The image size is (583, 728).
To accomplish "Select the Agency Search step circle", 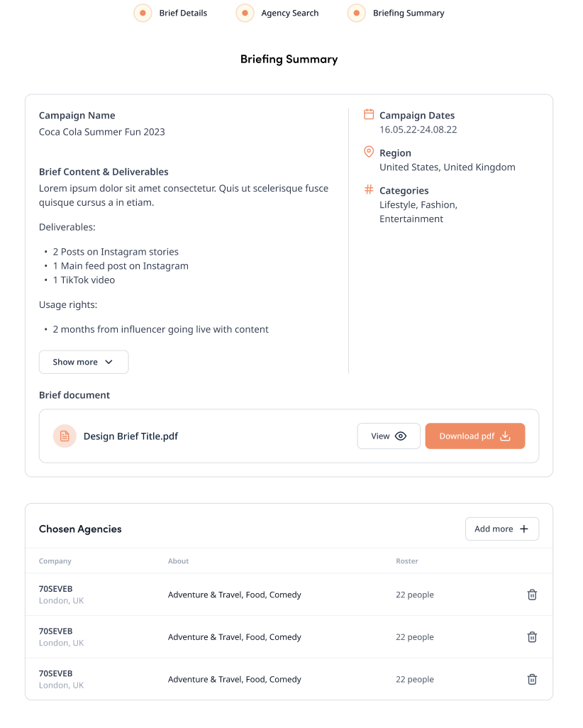I will coord(245,13).
